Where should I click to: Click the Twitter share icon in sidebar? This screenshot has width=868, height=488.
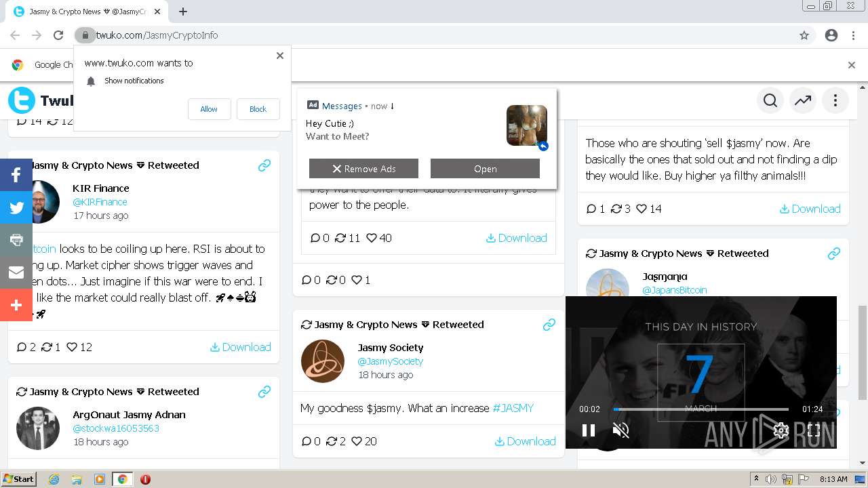pyautogui.click(x=16, y=207)
